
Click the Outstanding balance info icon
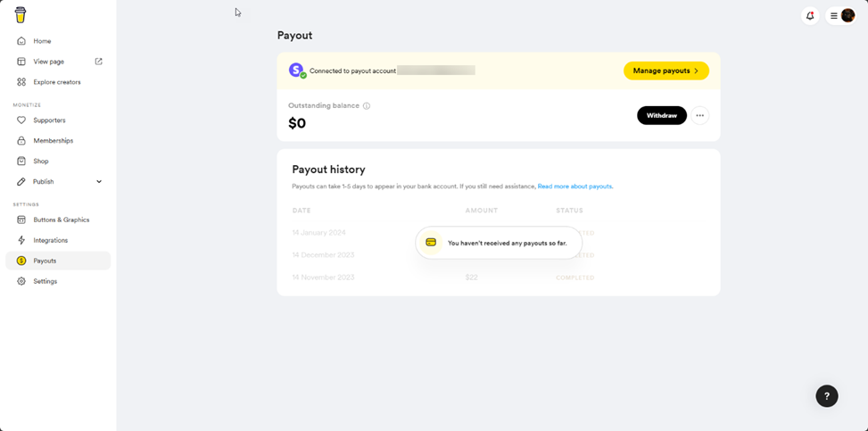click(367, 106)
